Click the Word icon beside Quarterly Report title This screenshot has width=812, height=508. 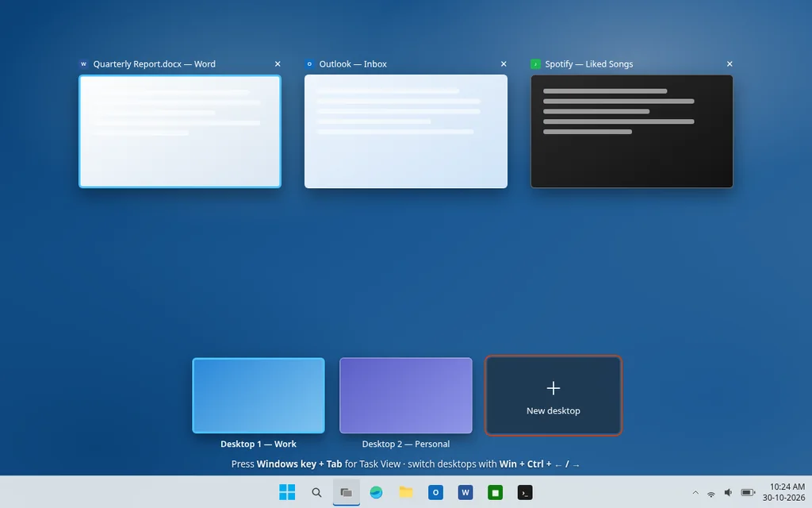[x=83, y=63]
